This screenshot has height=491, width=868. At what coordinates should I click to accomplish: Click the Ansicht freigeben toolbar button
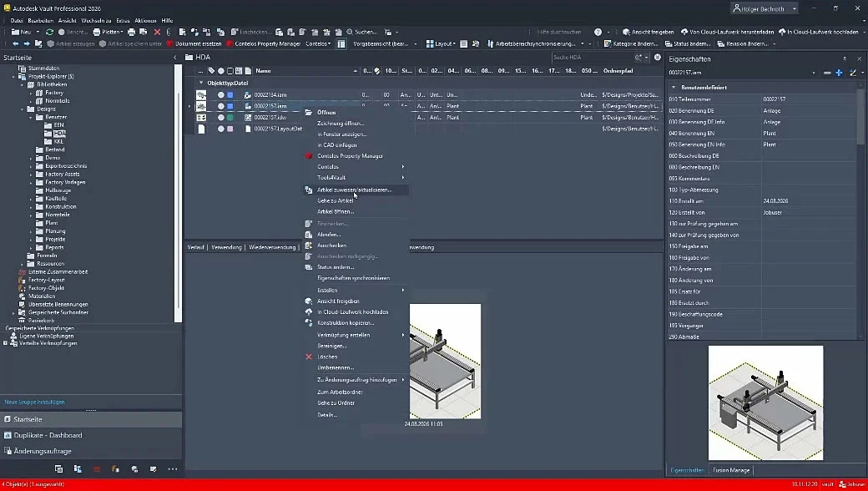click(x=648, y=32)
